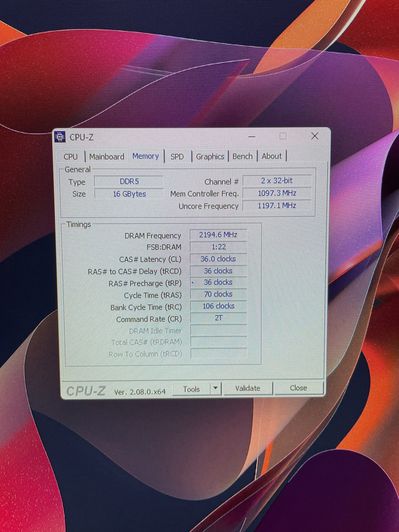The height and width of the screenshot is (532, 399).
Task: Minimize the CPU-Z window
Action: point(252,137)
